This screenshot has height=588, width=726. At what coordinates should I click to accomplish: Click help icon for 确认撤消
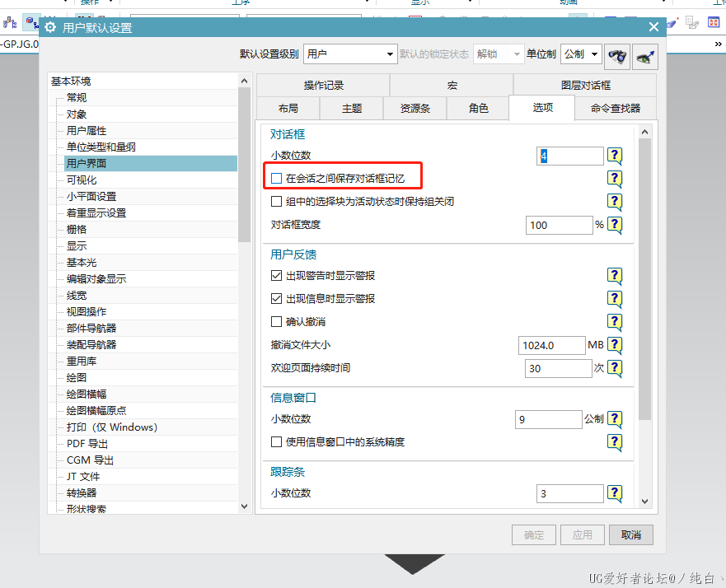coord(615,322)
